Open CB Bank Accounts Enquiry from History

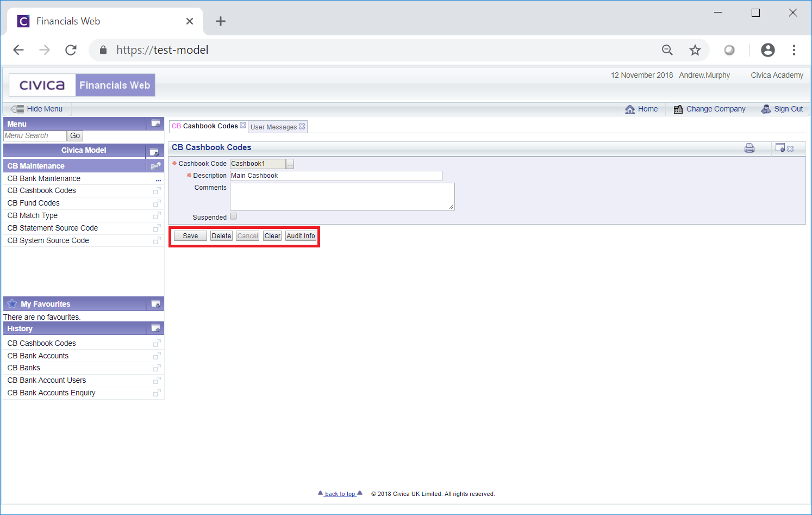[52, 393]
